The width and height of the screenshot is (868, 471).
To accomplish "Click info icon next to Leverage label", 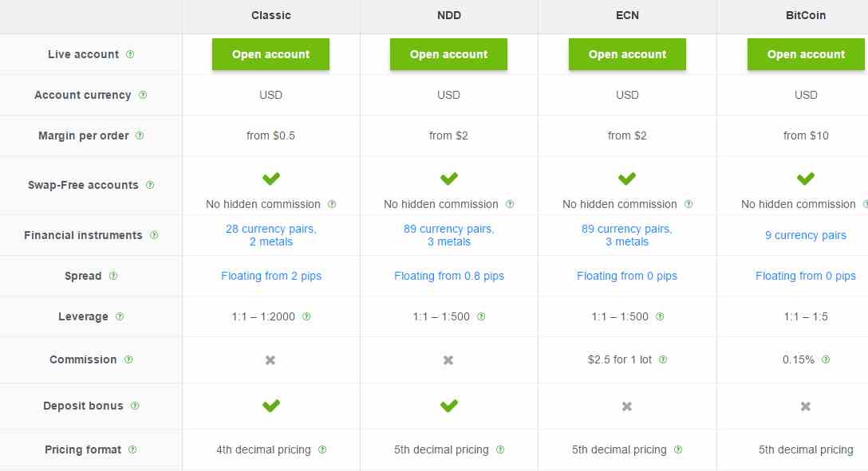I will click(x=120, y=316).
